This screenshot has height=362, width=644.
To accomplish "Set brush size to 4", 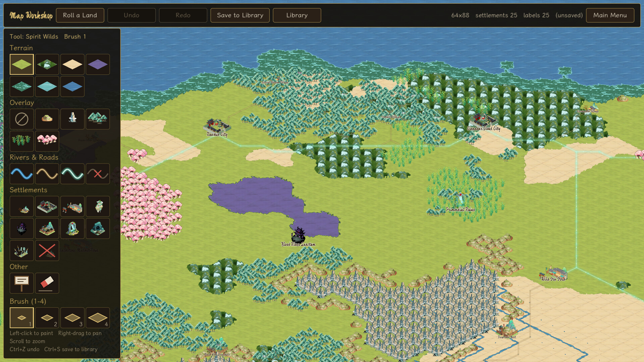I will tap(98, 317).
